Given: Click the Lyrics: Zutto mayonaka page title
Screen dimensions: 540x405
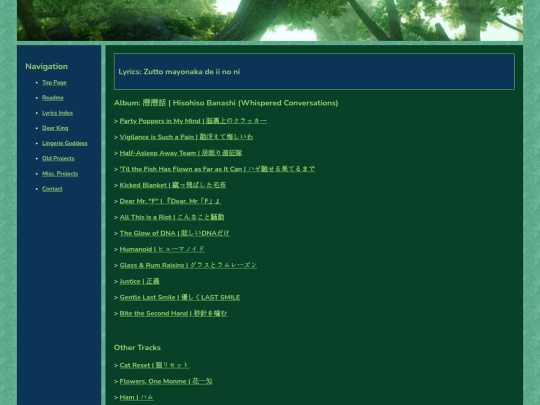Looking at the screenshot, I should (179, 72).
